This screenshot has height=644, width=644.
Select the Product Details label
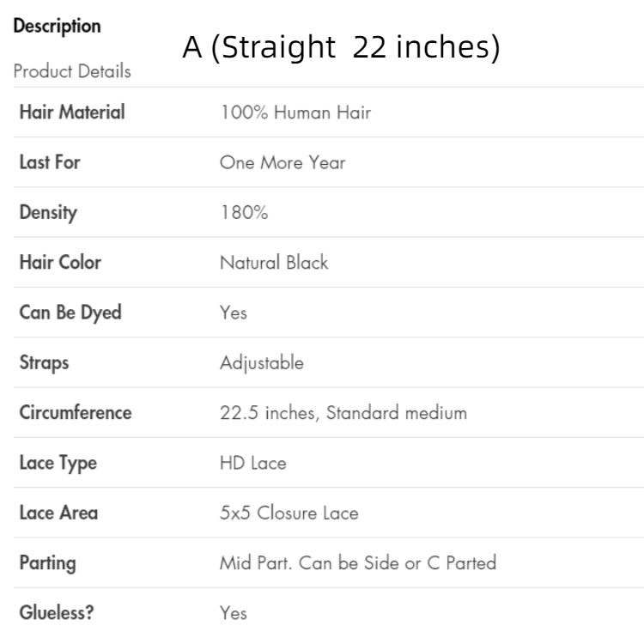click(x=72, y=71)
